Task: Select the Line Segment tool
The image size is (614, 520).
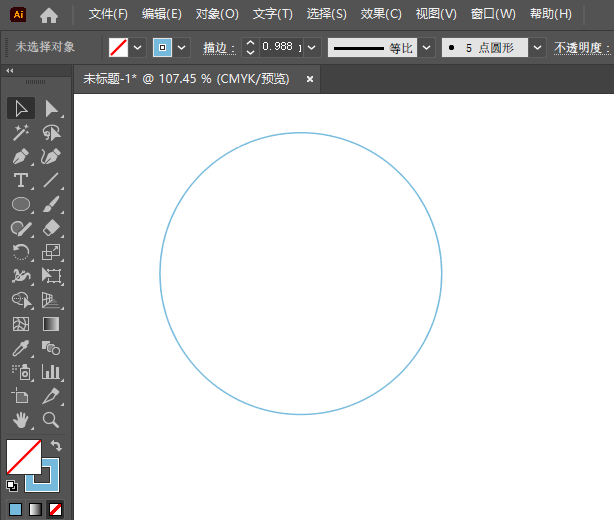Action: click(x=51, y=181)
